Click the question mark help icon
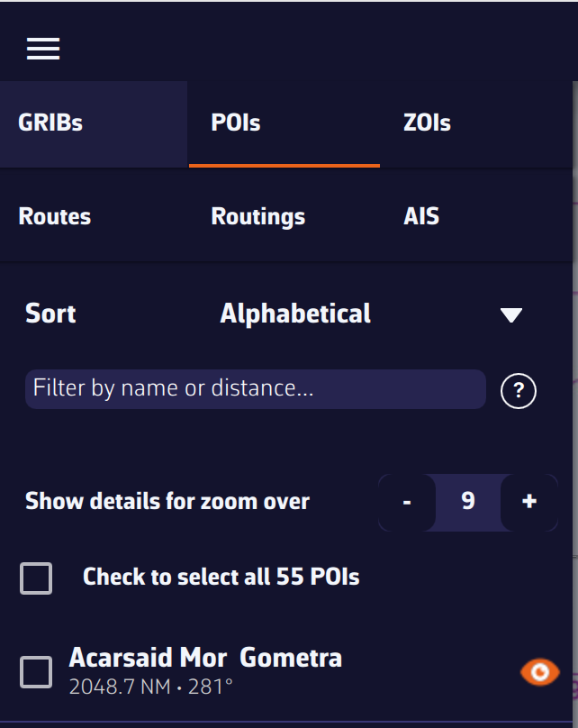Image resolution: width=578 pixels, height=728 pixels. click(519, 391)
